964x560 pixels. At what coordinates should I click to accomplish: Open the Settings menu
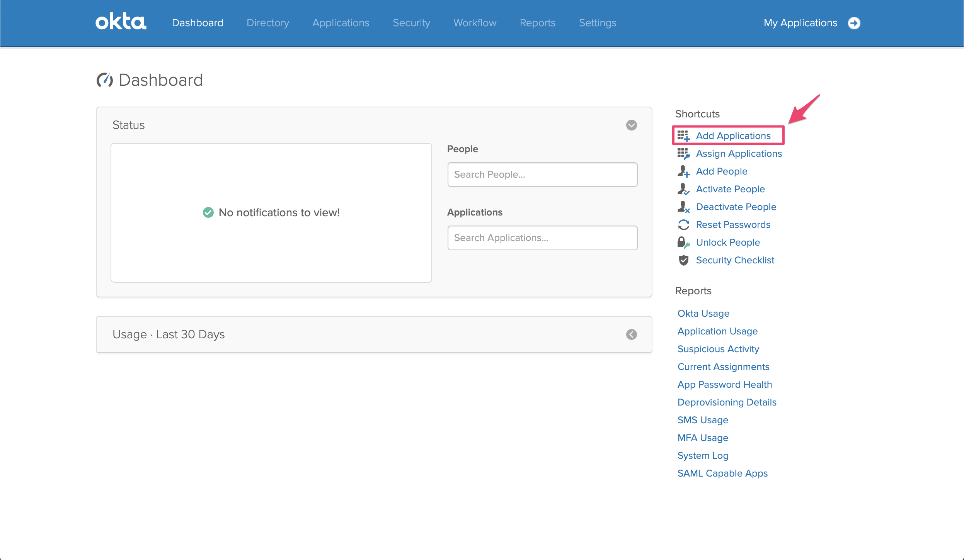coord(598,23)
